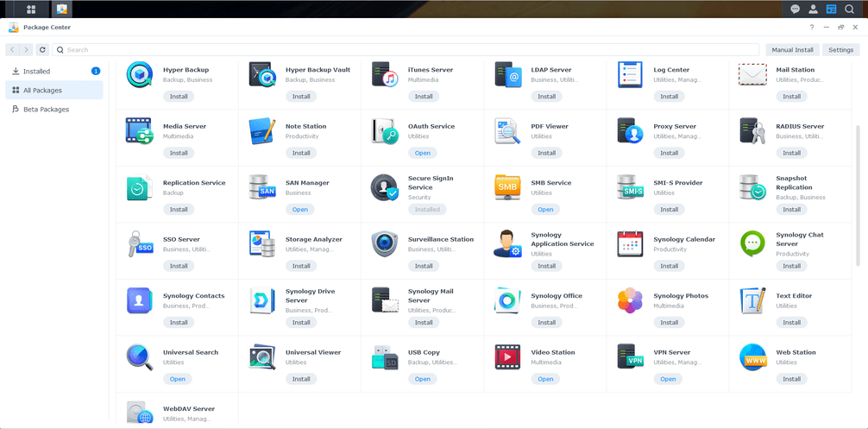
Task: Open Package Center Settings
Action: point(840,50)
